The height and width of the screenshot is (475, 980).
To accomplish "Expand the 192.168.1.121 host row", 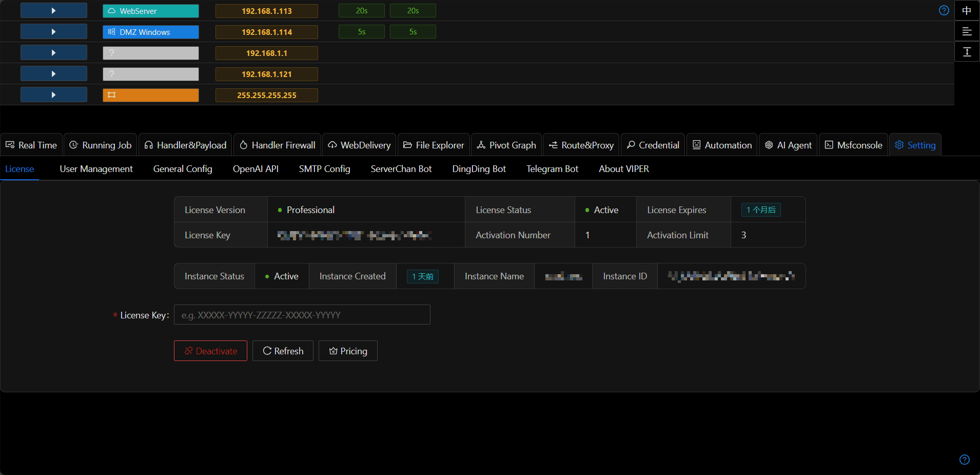I will click(x=53, y=74).
